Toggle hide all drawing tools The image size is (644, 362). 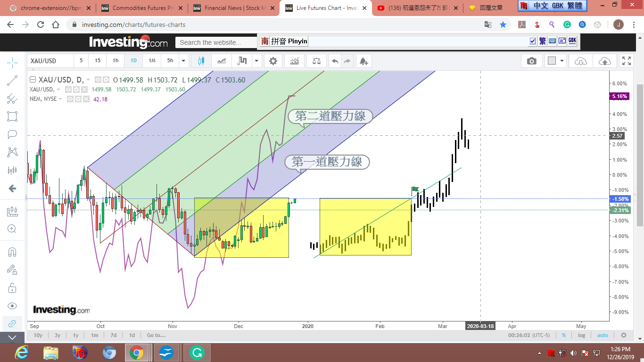tap(12, 305)
